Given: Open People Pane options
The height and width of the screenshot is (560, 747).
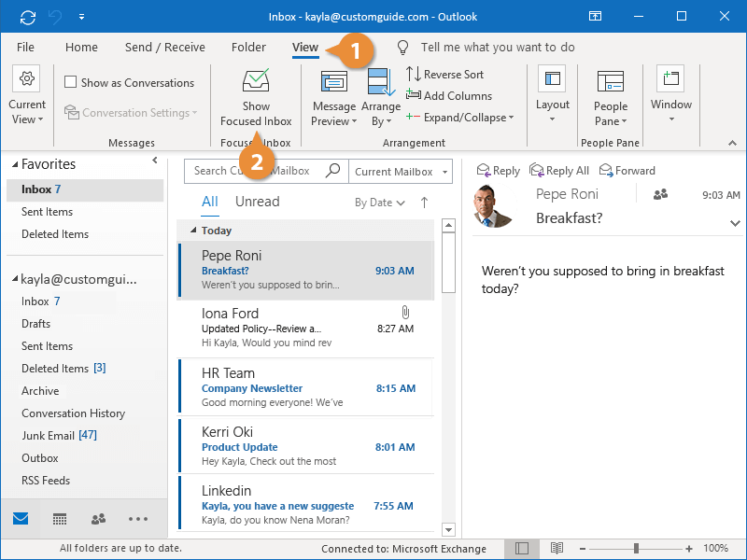Looking at the screenshot, I should (611, 99).
